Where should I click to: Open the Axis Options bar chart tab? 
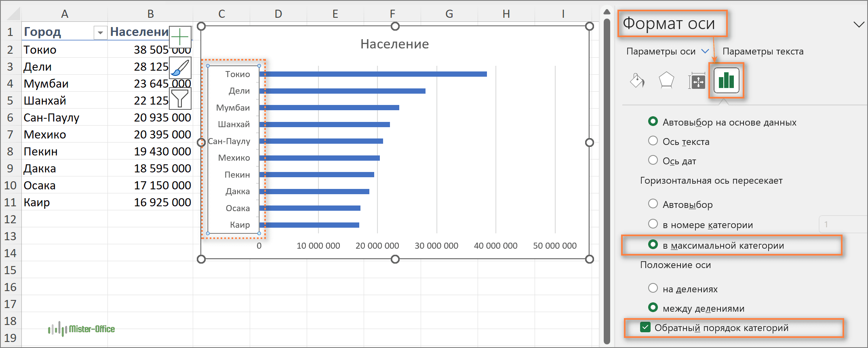tap(726, 80)
